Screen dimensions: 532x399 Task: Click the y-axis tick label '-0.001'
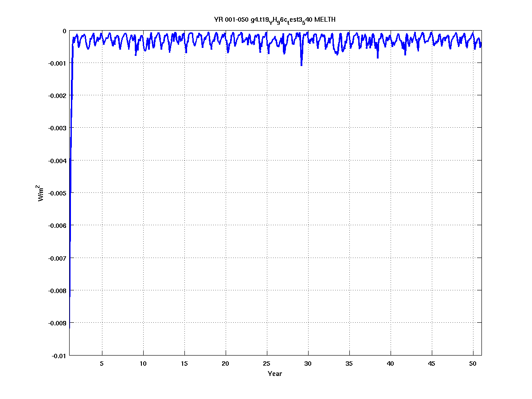pos(57,63)
